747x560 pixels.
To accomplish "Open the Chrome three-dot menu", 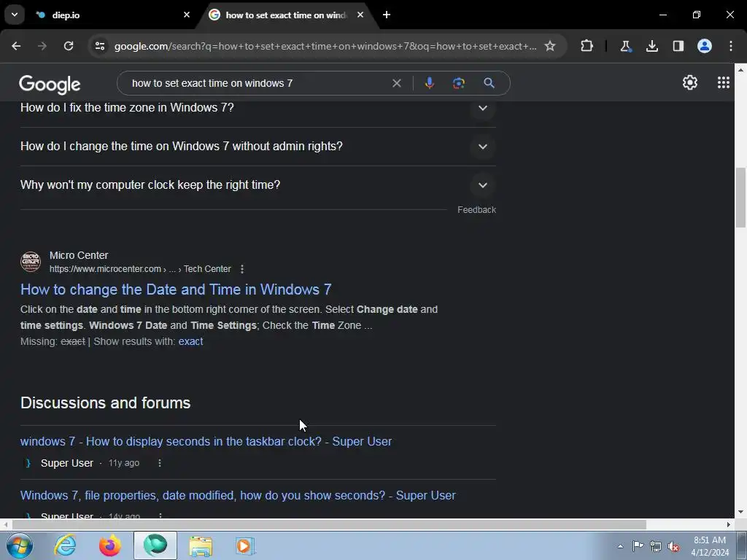I will (x=731, y=46).
